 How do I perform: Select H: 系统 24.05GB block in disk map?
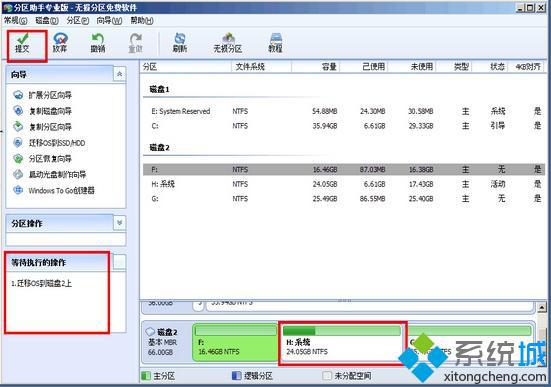coord(342,343)
